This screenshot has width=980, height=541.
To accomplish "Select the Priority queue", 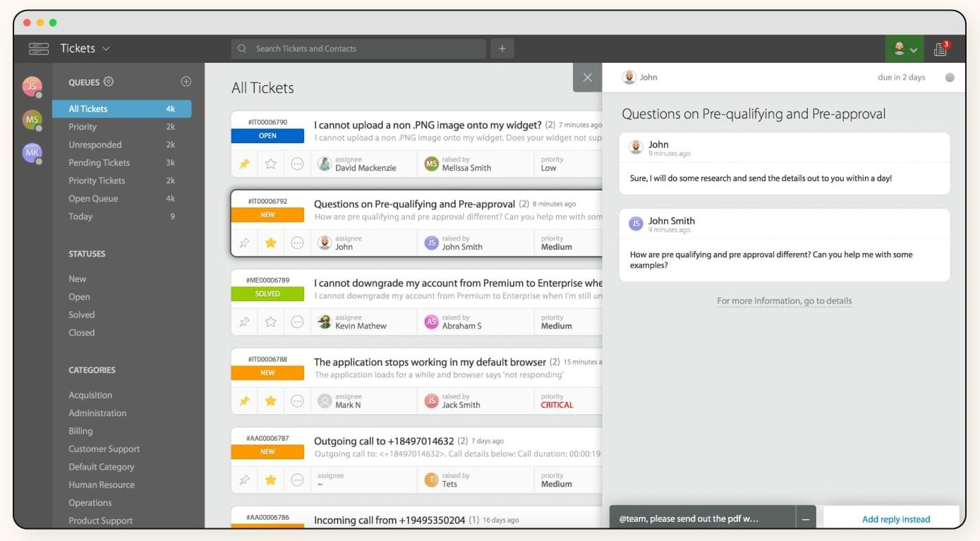I will pyautogui.click(x=83, y=126).
